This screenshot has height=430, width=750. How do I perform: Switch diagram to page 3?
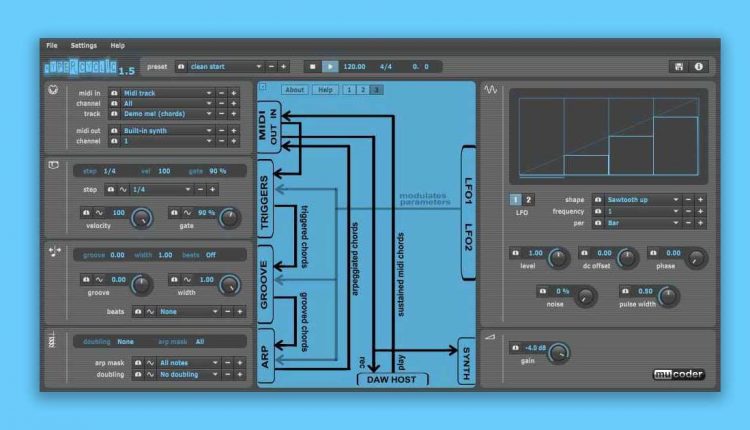(x=376, y=89)
